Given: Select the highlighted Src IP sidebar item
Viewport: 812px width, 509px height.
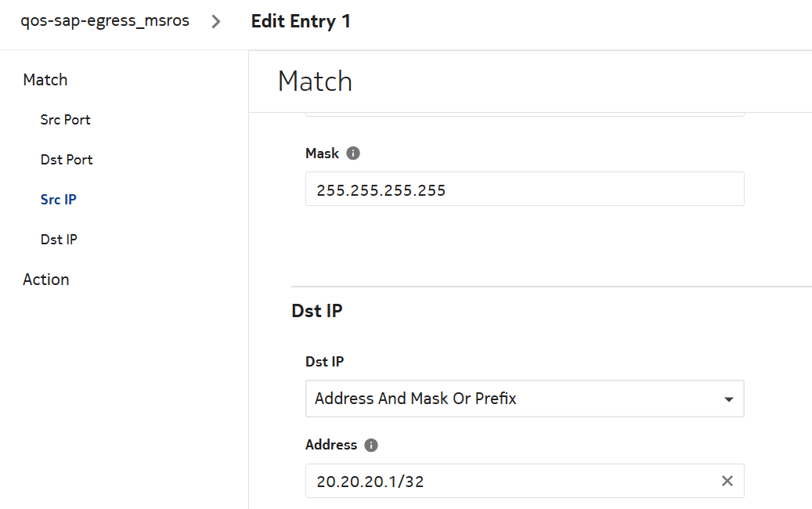Looking at the screenshot, I should point(59,200).
